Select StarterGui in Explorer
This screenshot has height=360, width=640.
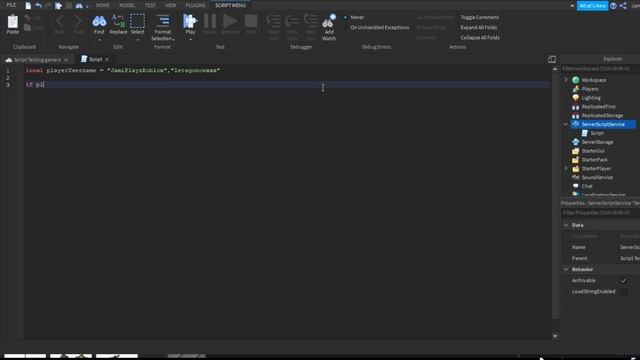point(593,151)
